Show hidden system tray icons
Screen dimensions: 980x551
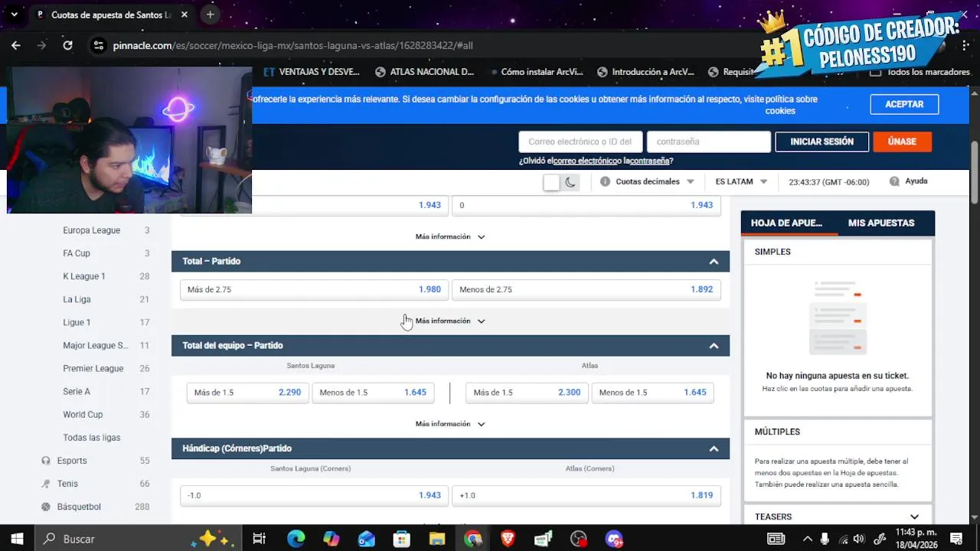pyautogui.click(x=806, y=539)
